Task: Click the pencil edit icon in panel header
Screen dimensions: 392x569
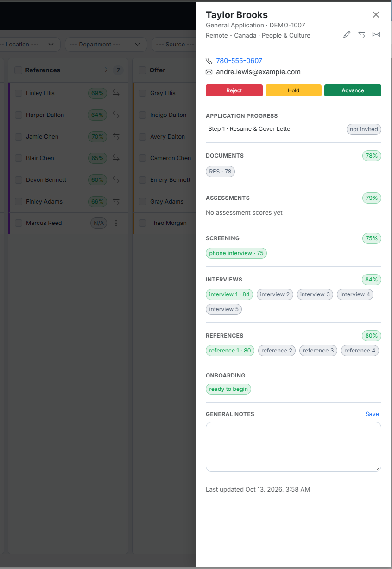Action: click(347, 35)
